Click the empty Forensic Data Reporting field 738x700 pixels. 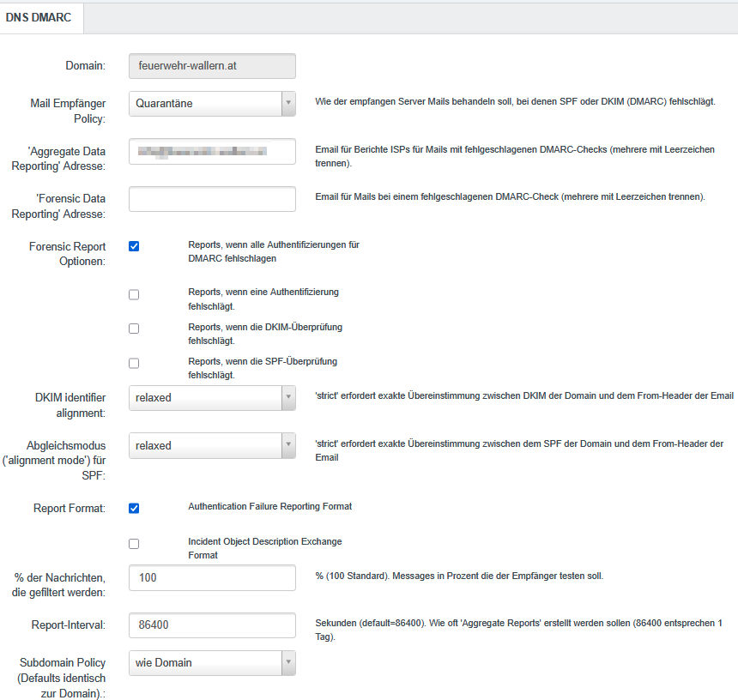click(x=212, y=199)
